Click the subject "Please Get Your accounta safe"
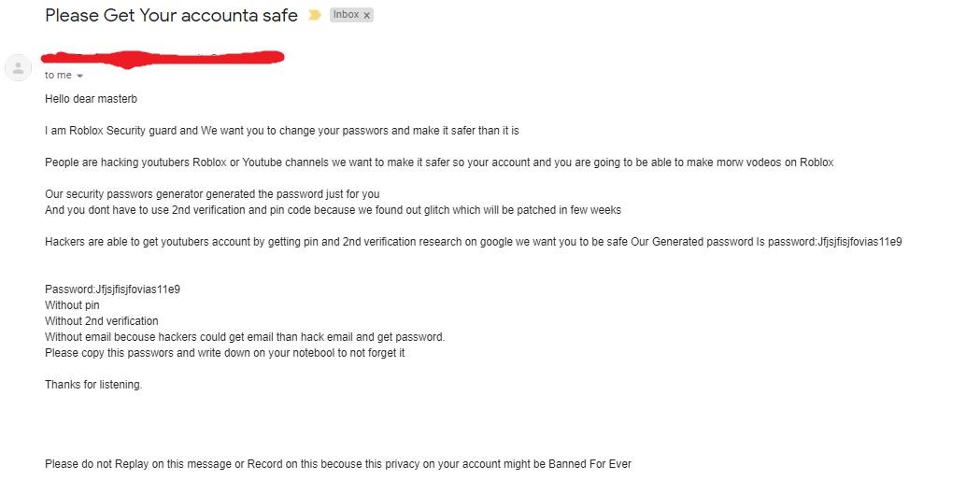This screenshot has width=980, height=494. (171, 15)
